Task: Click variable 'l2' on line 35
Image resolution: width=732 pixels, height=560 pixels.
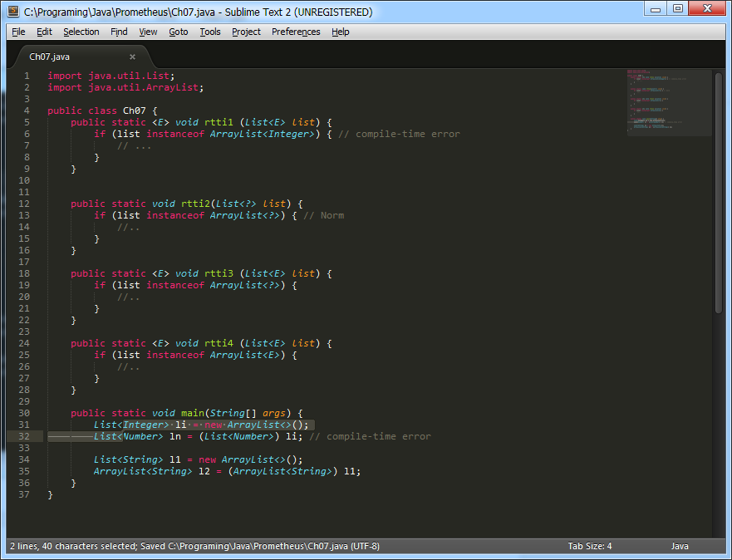Action: [x=204, y=471]
